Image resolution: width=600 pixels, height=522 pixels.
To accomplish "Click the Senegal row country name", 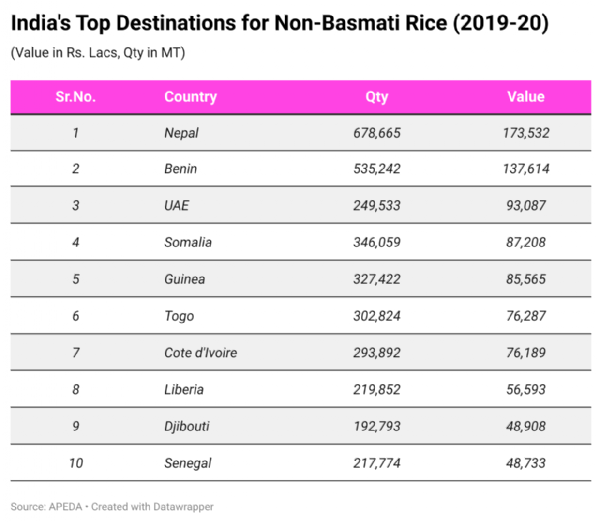I will point(187,463).
